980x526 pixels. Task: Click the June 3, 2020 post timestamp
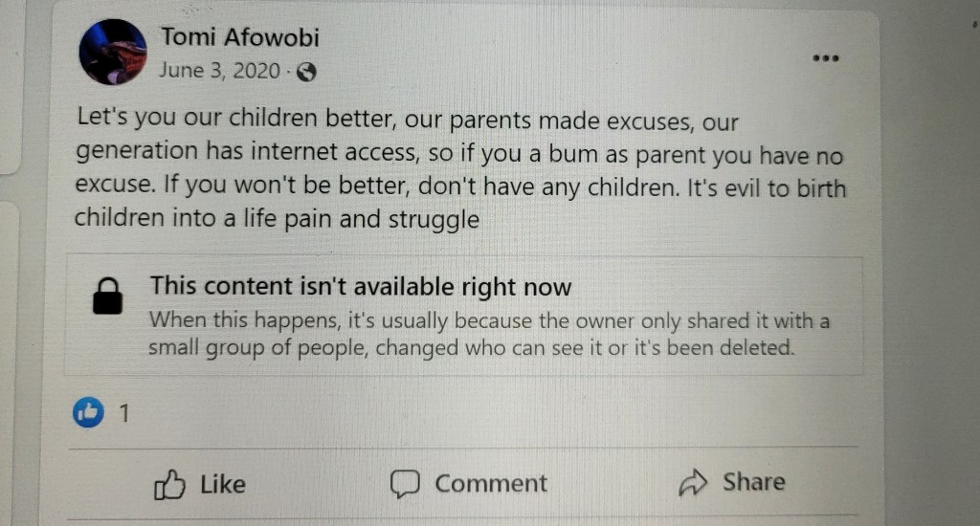pos(220,71)
